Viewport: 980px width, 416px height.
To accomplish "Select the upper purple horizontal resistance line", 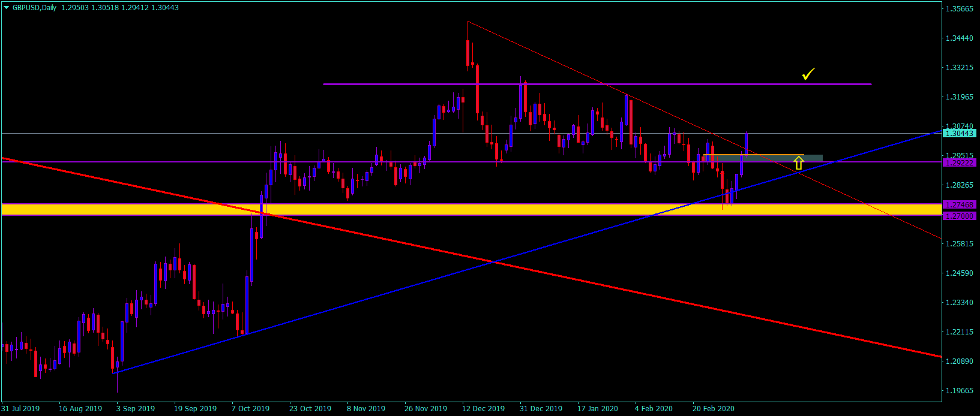I will pos(597,84).
